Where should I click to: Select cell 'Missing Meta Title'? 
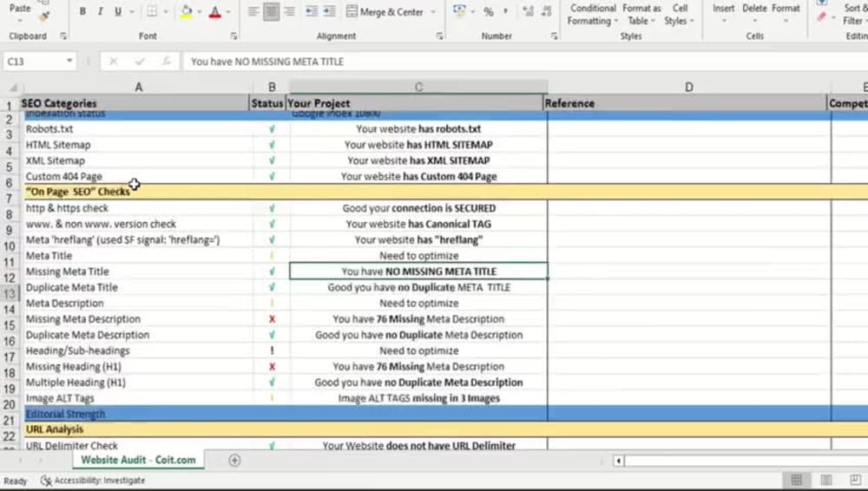pos(137,272)
